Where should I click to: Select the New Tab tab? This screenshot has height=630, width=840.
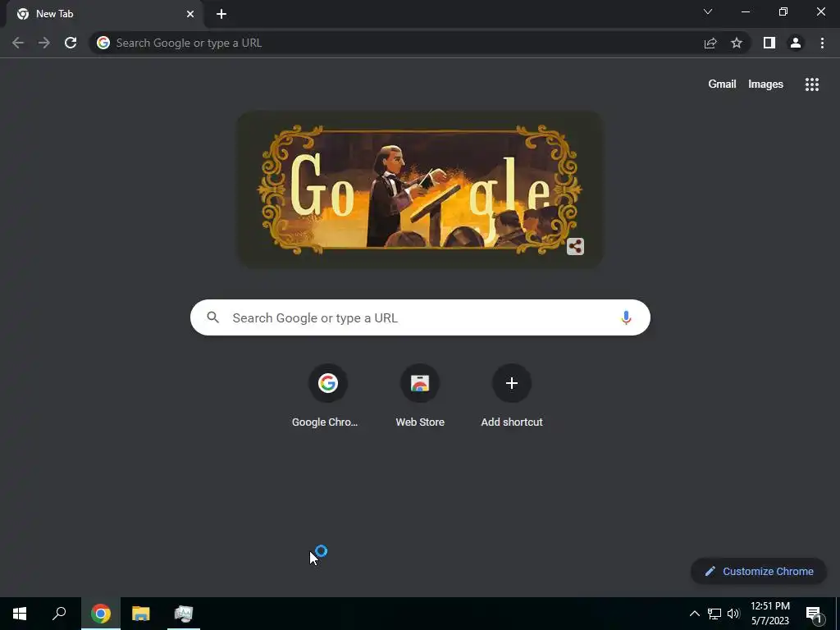(104, 14)
